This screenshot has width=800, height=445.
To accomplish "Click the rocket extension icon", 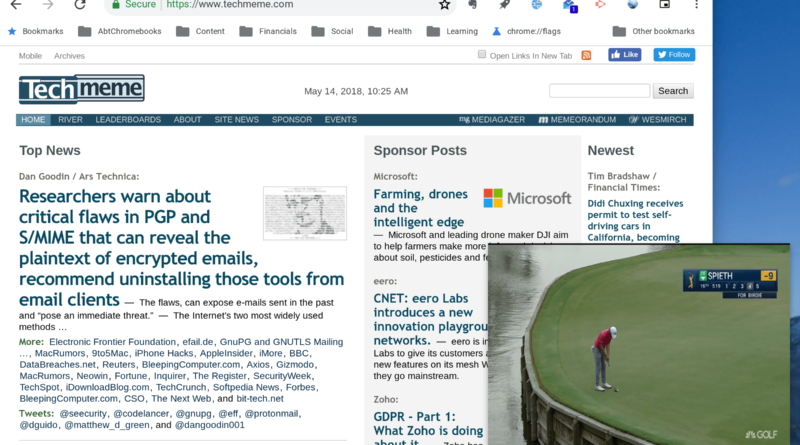I will (x=505, y=5).
